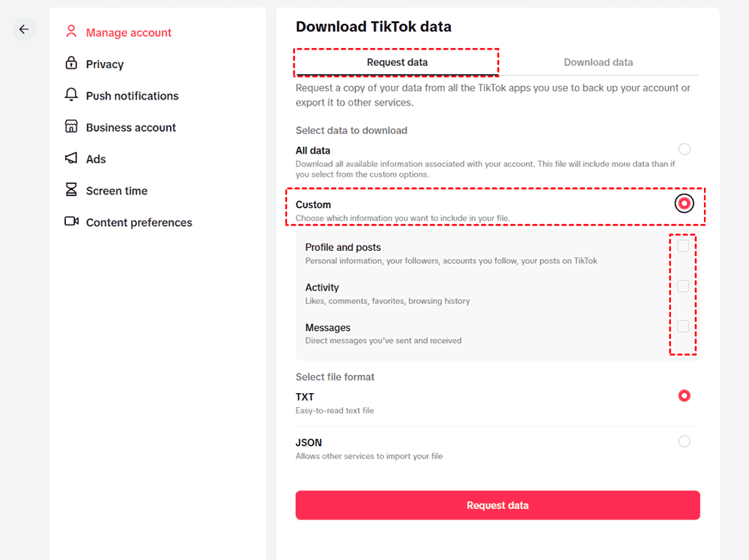Open the Privacy settings section
This screenshot has width=749, height=560.
coord(104,64)
